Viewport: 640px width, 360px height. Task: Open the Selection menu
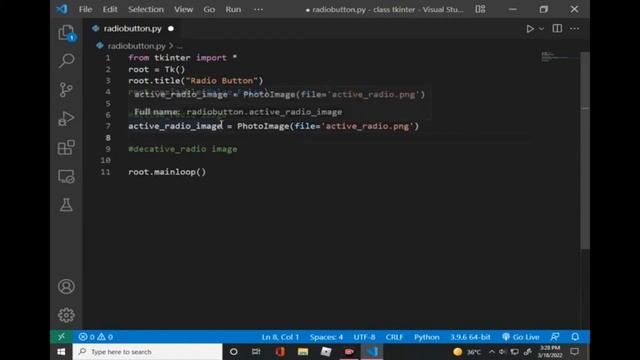[x=146, y=9]
